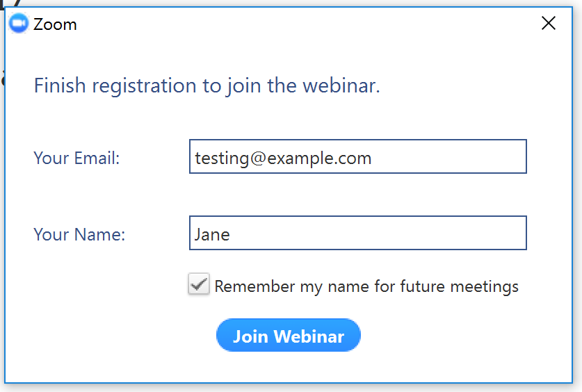Click the testing@example.com text
The image size is (582, 392).
[x=283, y=158]
